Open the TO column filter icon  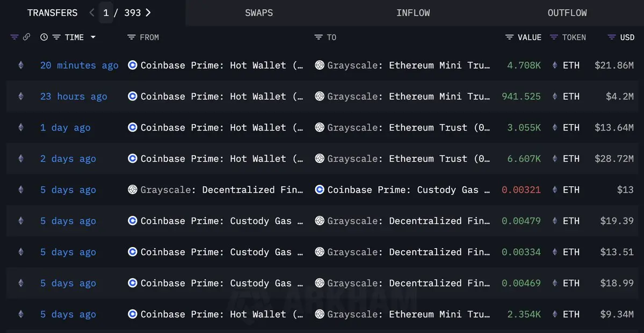point(319,38)
